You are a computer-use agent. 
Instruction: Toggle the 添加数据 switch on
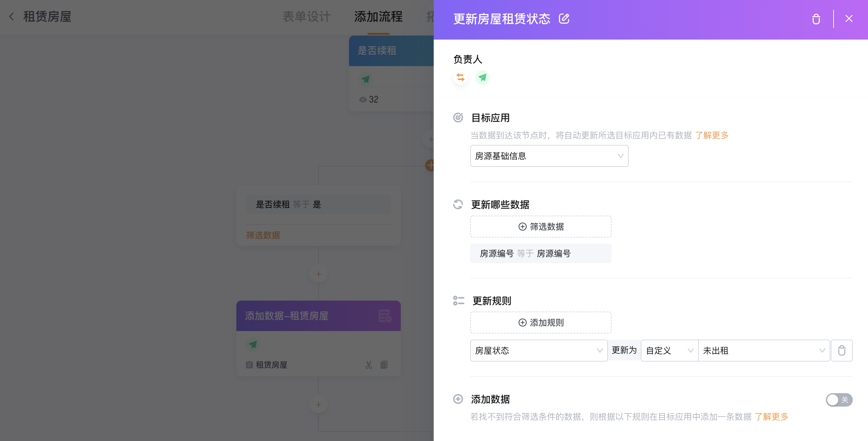tap(839, 400)
